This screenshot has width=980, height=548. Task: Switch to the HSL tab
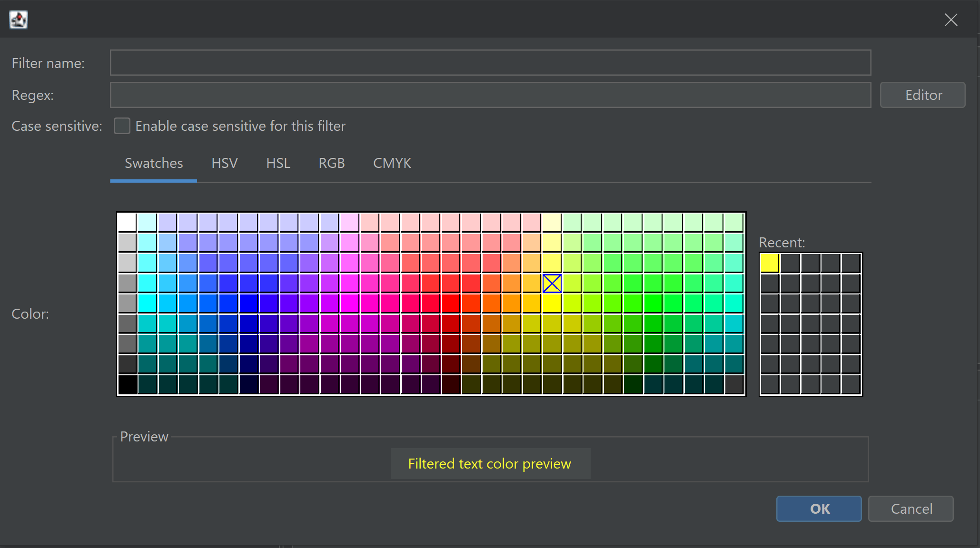[278, 163]
